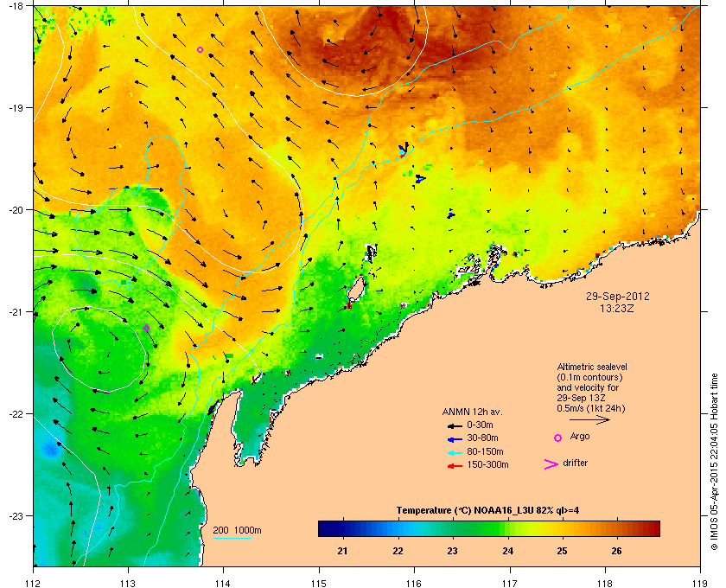Click the 'ANMN 12h av.' legend heading

pyautogui.click(x=472, y=412)
